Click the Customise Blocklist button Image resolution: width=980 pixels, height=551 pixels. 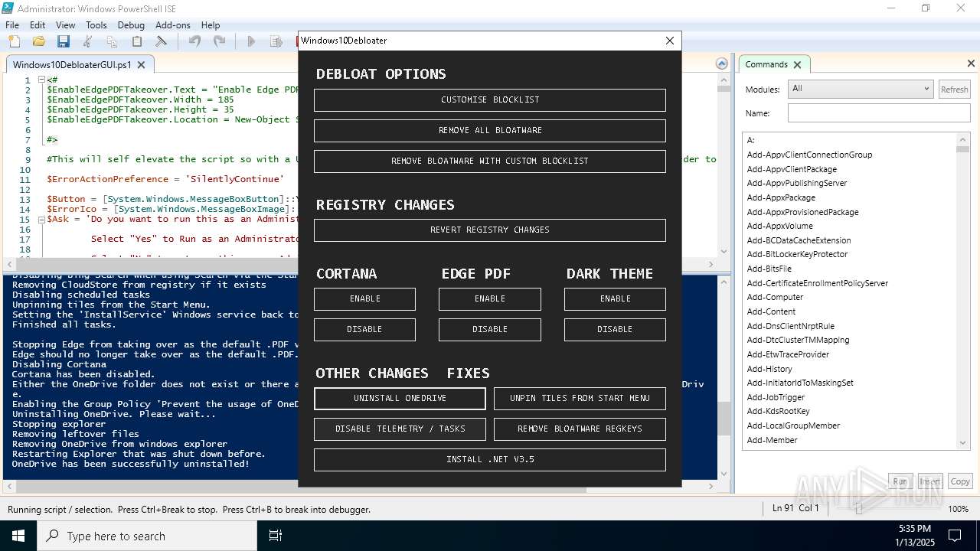click(490, 100)
